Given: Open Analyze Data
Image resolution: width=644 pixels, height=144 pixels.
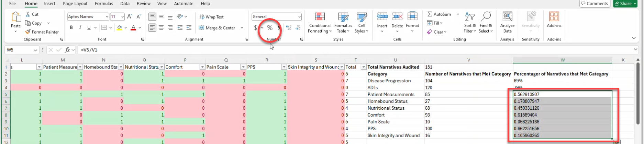Looking at the screenshot, I should click(507, 23).
